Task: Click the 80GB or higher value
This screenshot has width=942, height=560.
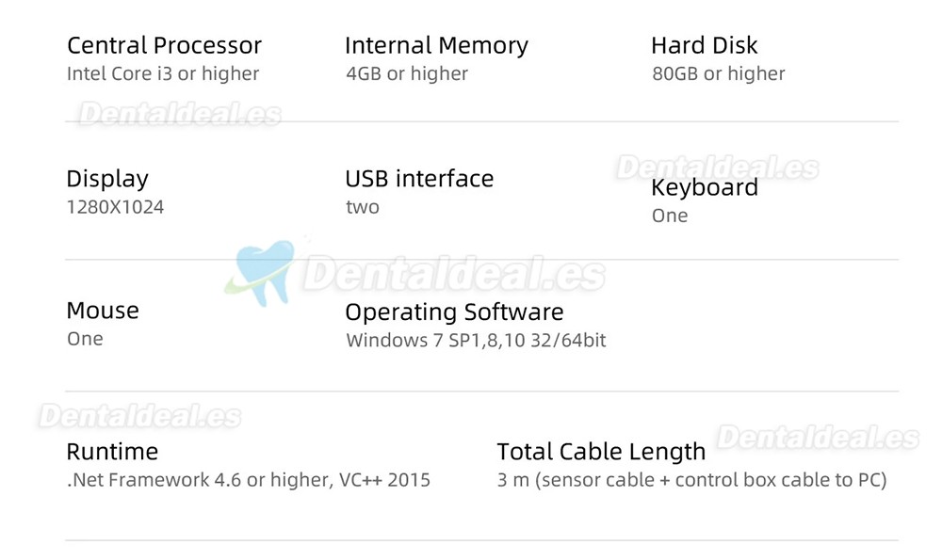Action: [x=719, y=73]
